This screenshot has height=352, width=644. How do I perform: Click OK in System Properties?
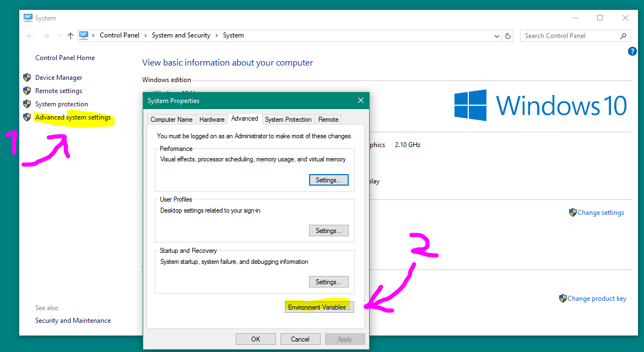coord(256,339)
